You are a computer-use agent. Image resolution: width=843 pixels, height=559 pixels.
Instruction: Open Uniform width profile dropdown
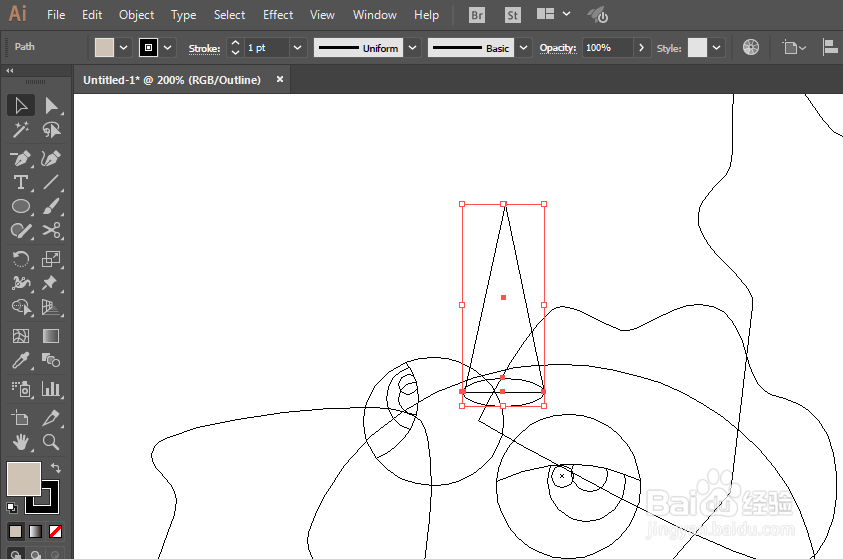(x=412, y=48)
